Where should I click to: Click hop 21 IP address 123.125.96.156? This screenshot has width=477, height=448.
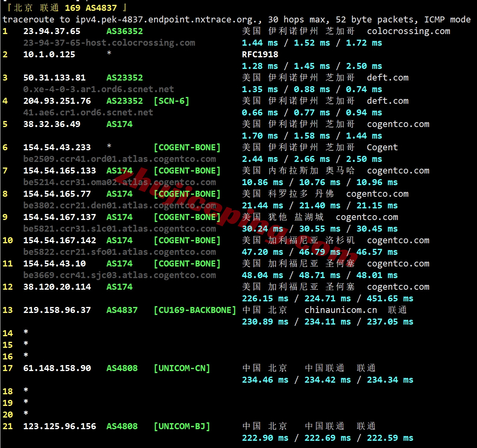pyautogui.click(x=60, y=427)
